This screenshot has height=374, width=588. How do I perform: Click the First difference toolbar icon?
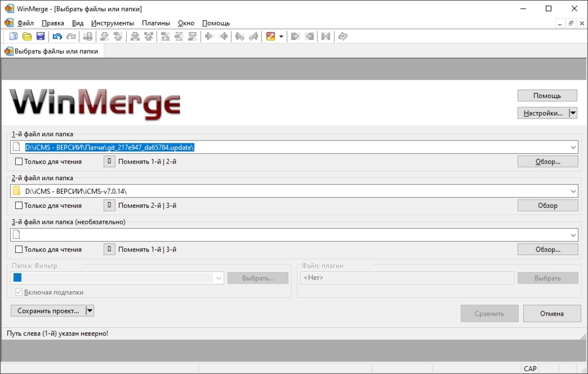[165, 36]
